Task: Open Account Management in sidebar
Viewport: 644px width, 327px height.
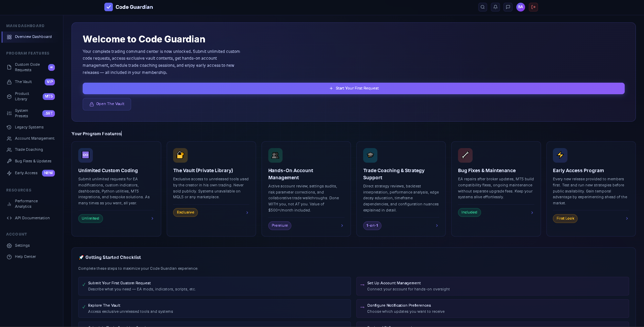Action: pos(30,139)
